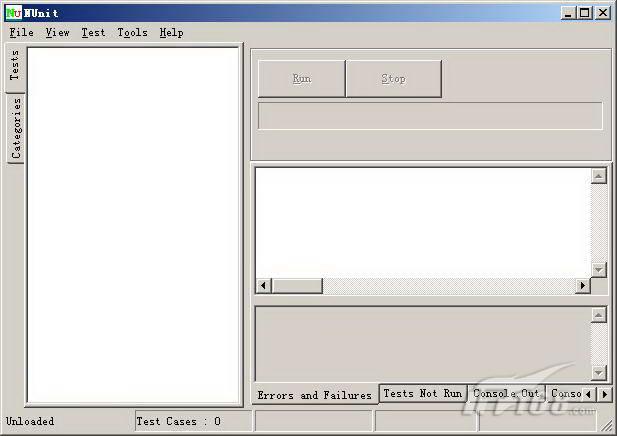Screen dimensions: 617x436
Task: Click the tab strip right scroll arrow
Action: point(604,394)
